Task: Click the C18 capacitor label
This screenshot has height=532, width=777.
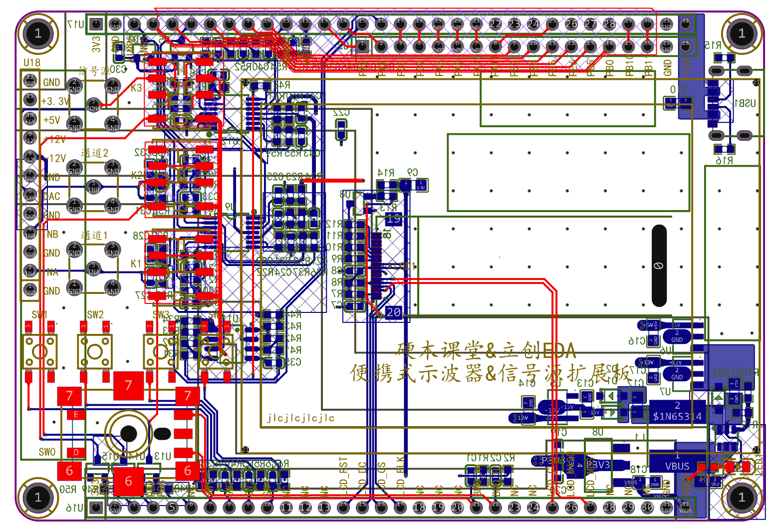Action: tap(638, 469)
